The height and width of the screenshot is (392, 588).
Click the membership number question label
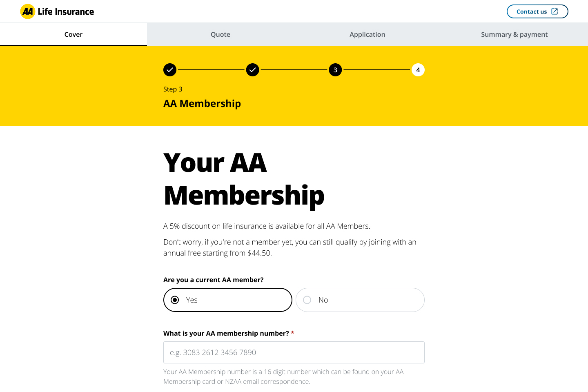pyautogui.click(x=226, y=333)
